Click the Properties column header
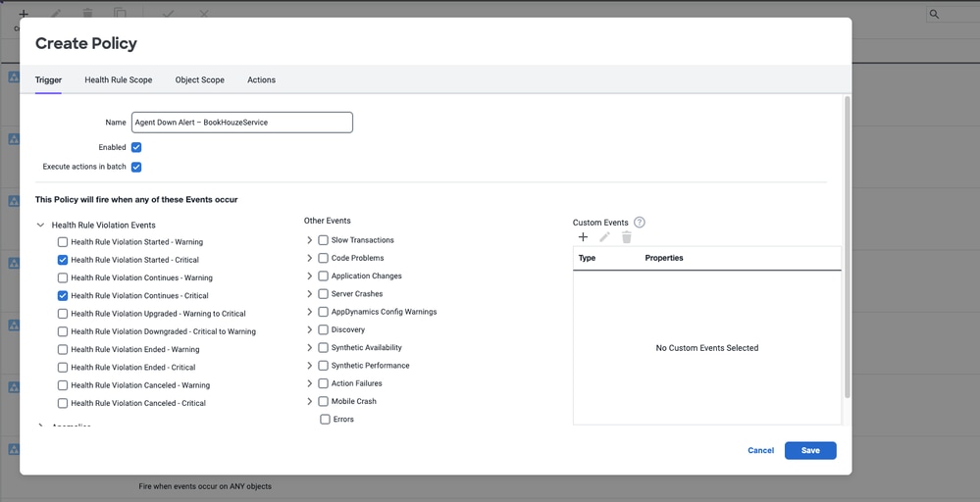Viewport: 980px width, 502px height. pyautogui.click(x=664, y=258)
